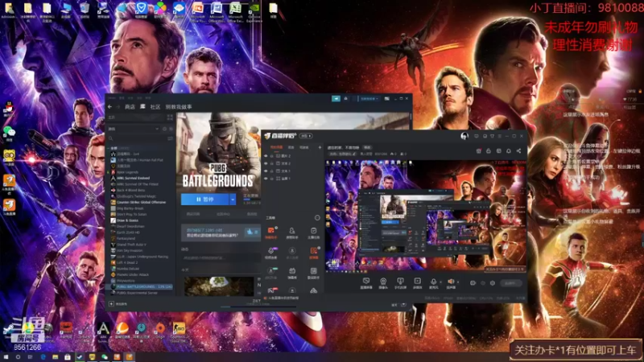Viewport: 644px width, 362px height.
Task: Open Steam 商店 tab
Action: pos(130,107)
